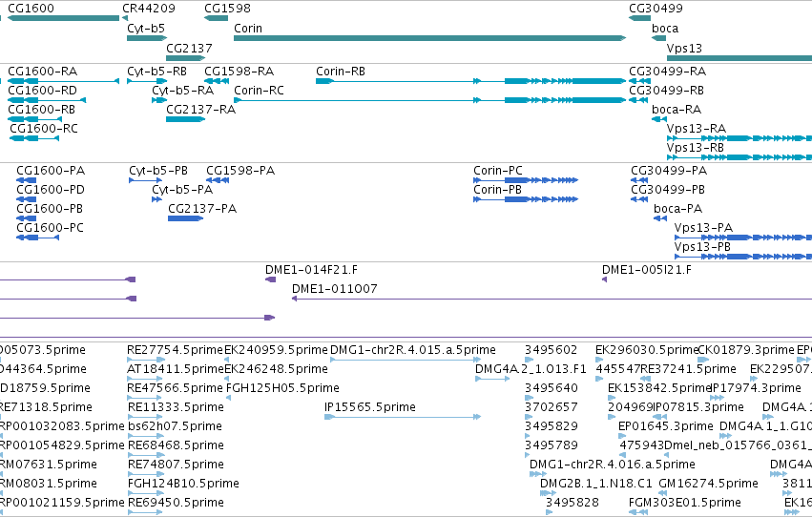This screenshot has height=517, width=812.
Task: Click the CG30499-RB transcript label
Action: tap(666, 91)
